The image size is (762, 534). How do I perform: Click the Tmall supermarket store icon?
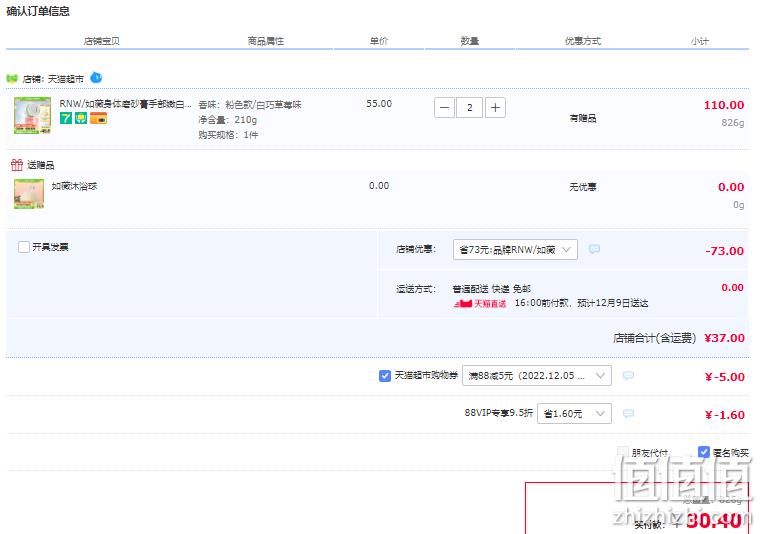[12, 79]
